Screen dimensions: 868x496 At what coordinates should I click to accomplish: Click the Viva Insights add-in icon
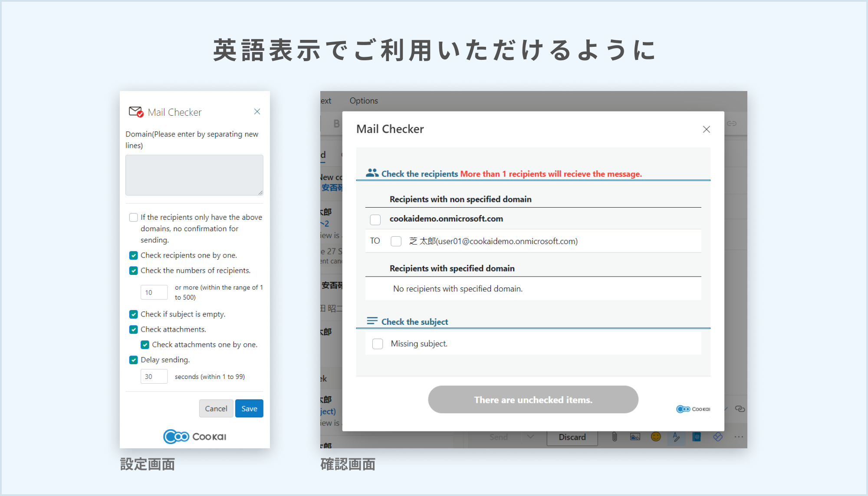pos(718,437)
